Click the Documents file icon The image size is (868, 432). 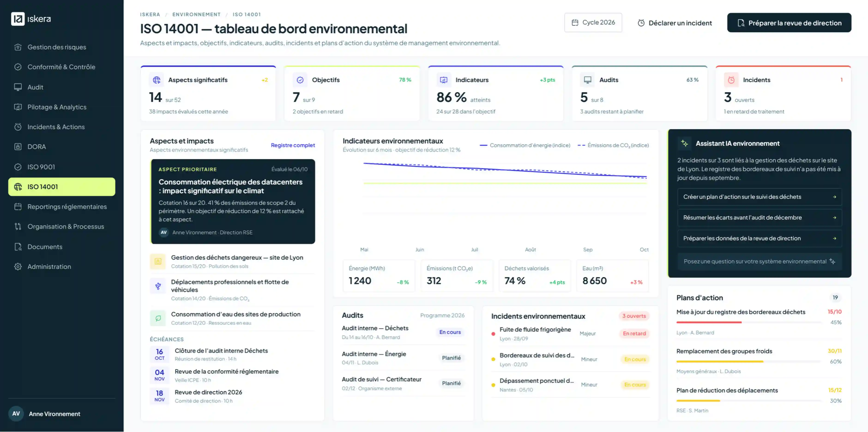pos(18,247)
